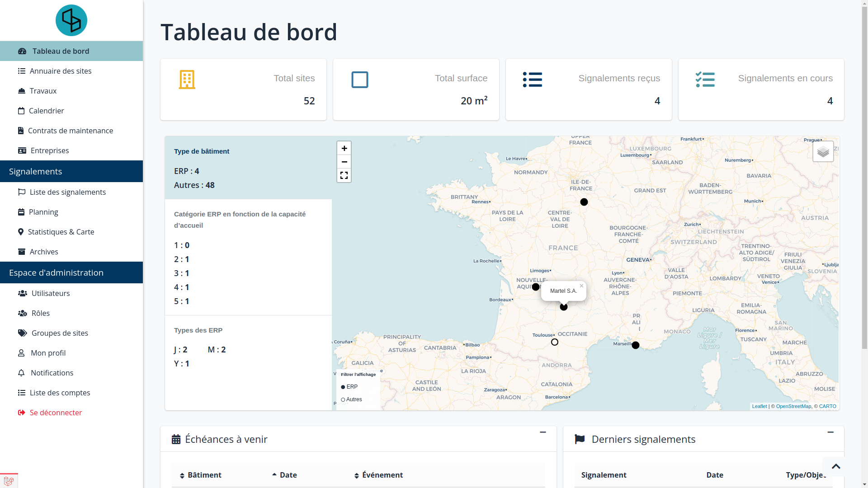Image resolution: width=868 pixels, height=488 pixels.
Task: Click the page vertical scrollbar
Action: [864, 181]
